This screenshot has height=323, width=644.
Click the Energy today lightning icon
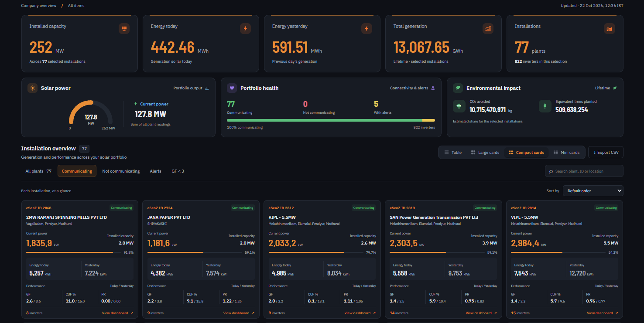pos(245,29)
